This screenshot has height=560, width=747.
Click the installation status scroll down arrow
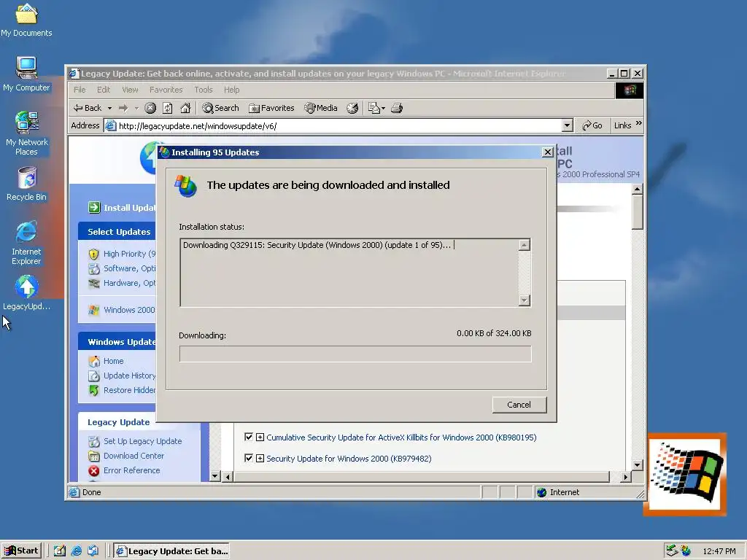pos(524,300)
